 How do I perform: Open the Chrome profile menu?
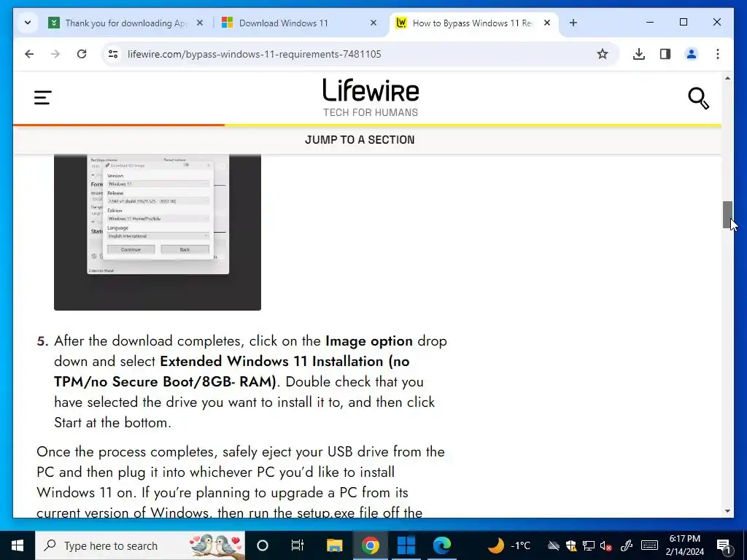click(692, 54)
